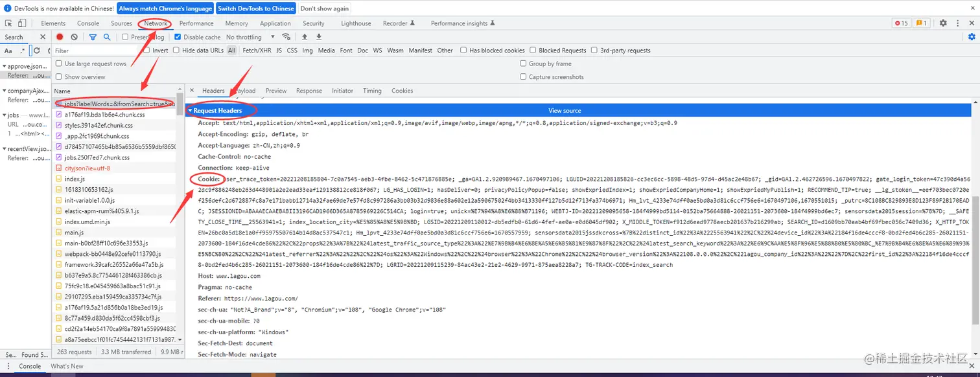
Task: Uncheck the Disable cache checkbox
Action: tap(178, 37)
